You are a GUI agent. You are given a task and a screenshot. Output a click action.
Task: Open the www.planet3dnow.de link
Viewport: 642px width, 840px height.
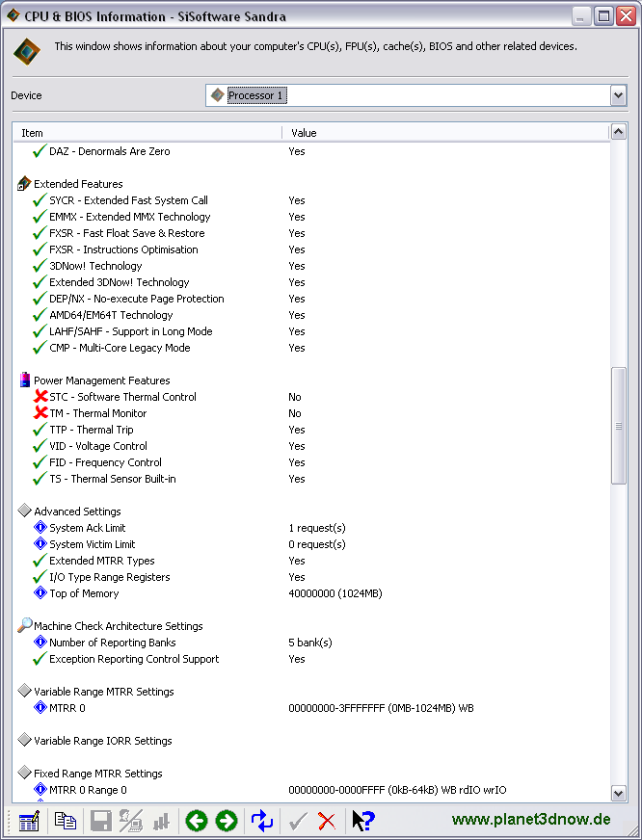coord(531,819)
